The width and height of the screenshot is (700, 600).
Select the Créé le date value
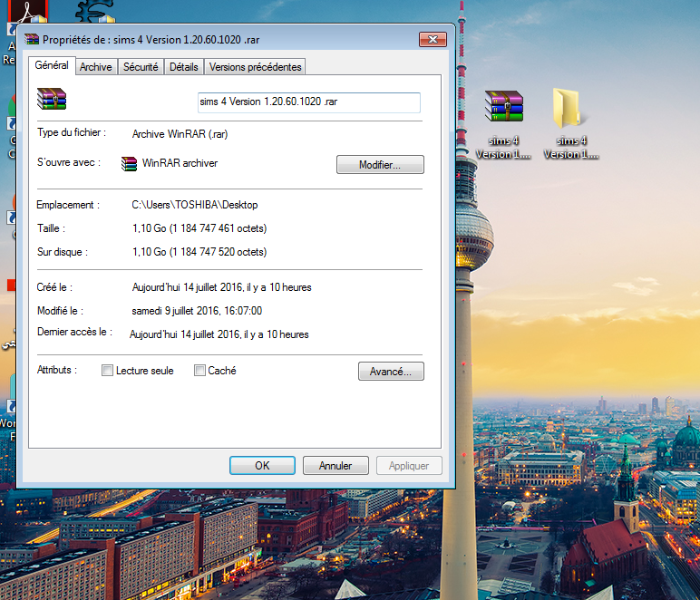tap(221, 287)
